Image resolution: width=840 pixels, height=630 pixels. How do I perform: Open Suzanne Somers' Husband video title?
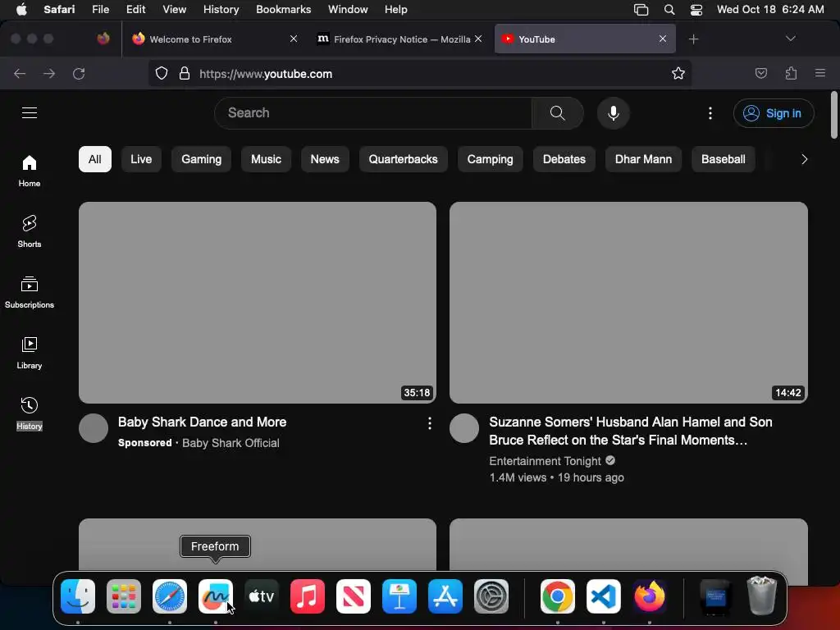tap(631, 431)
